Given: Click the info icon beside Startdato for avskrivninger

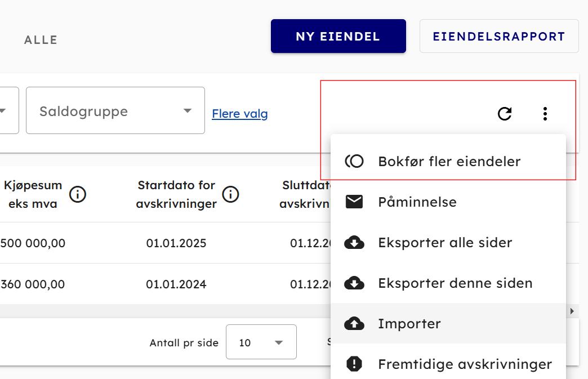Looking at the screenshot, I should tap(230, 195).
